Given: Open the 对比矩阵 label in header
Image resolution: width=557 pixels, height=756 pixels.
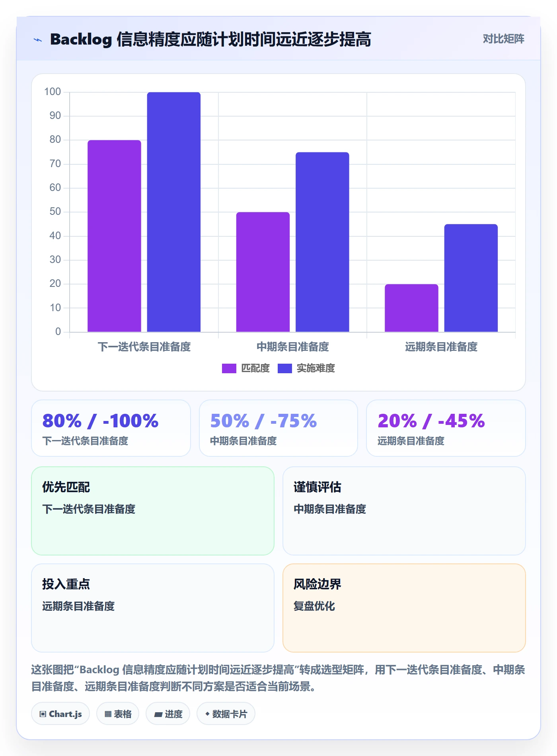Looking at the screenshot, I should click(504, 39).
